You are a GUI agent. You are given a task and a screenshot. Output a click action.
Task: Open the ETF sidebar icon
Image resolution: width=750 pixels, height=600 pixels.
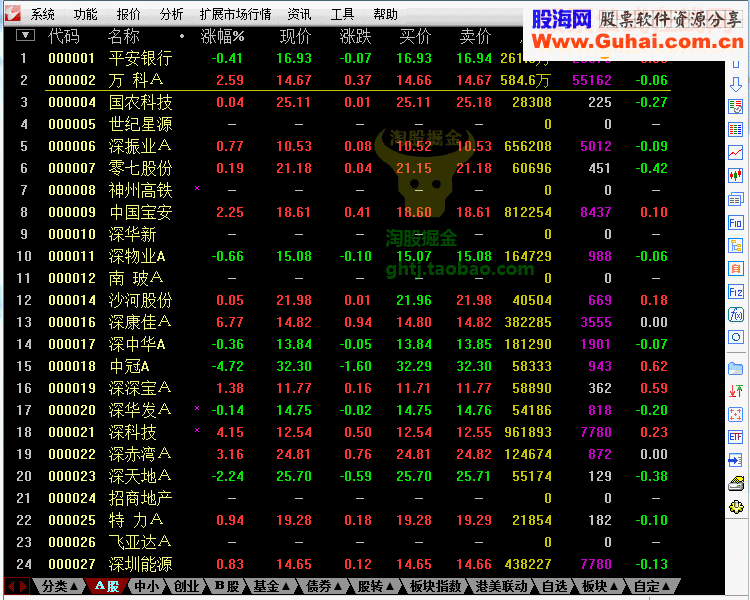tap(736, 437)
